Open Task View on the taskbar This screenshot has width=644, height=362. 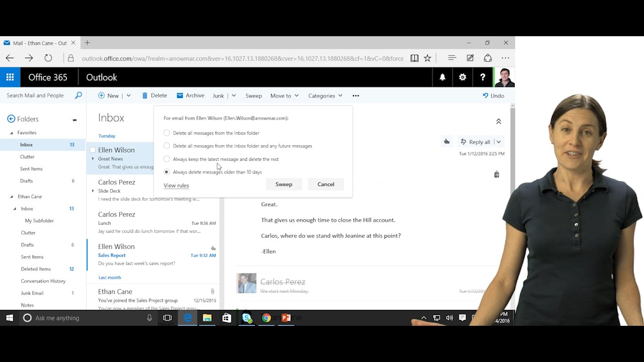(x=168, y=318)
